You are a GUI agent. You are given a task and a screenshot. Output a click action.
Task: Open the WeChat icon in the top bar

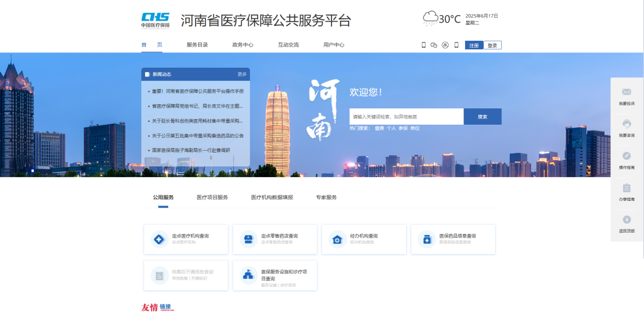click(x=434, y=45)
